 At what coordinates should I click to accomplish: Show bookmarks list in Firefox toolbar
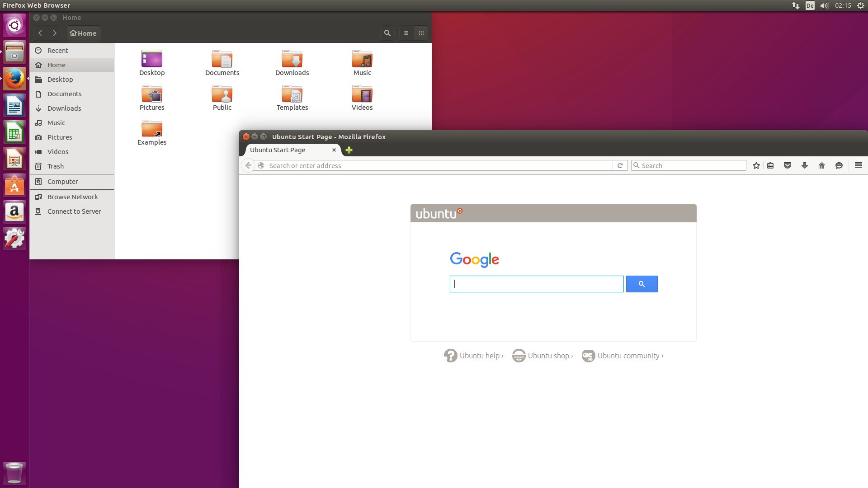tap(770, 165)
